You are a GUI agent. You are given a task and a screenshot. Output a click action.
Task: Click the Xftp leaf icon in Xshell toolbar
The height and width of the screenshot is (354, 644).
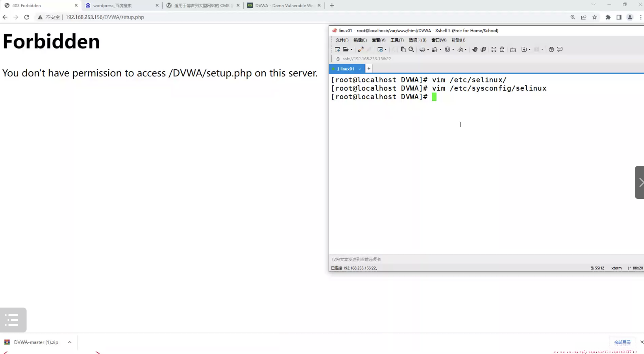(483, 49)
